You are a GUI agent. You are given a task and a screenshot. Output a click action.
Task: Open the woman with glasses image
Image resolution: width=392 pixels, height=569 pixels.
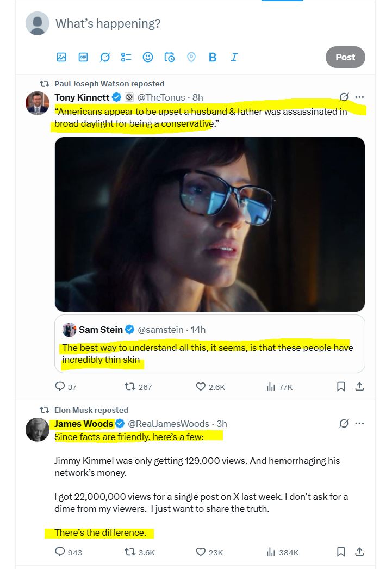point(209,224)
